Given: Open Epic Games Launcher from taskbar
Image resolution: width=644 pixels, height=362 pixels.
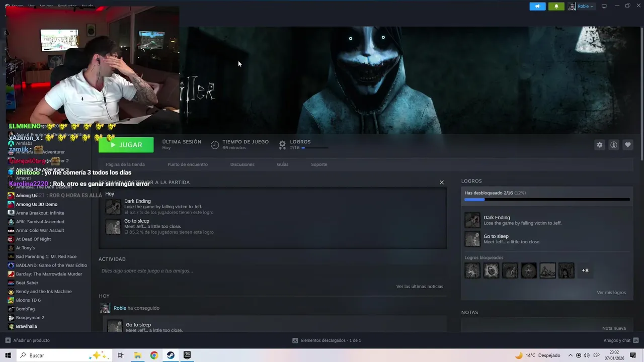Looking at the screenshot, I should [187, 355].
